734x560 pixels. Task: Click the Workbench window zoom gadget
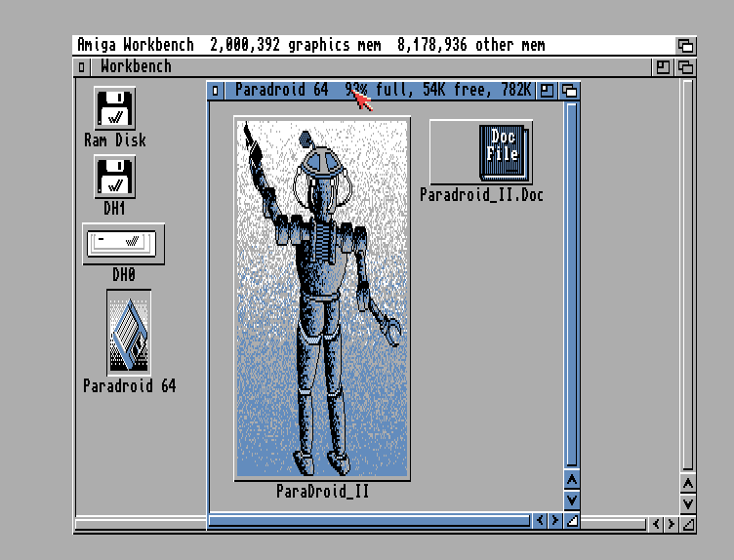coord(663,67)
